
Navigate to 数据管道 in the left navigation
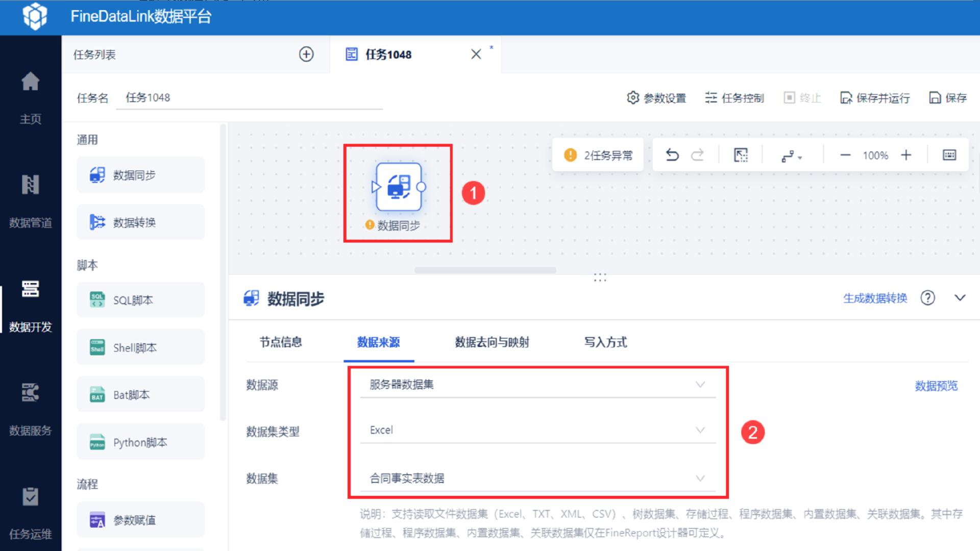[31, 202]
